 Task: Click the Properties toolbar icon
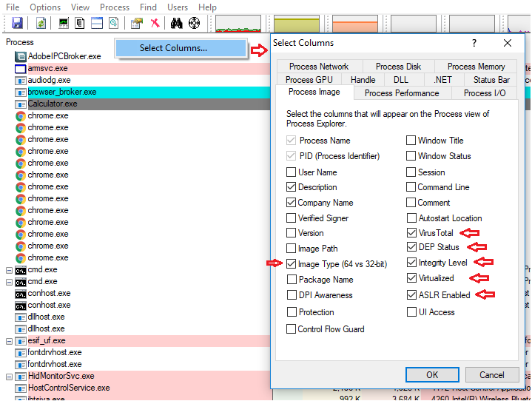point(136,23)
